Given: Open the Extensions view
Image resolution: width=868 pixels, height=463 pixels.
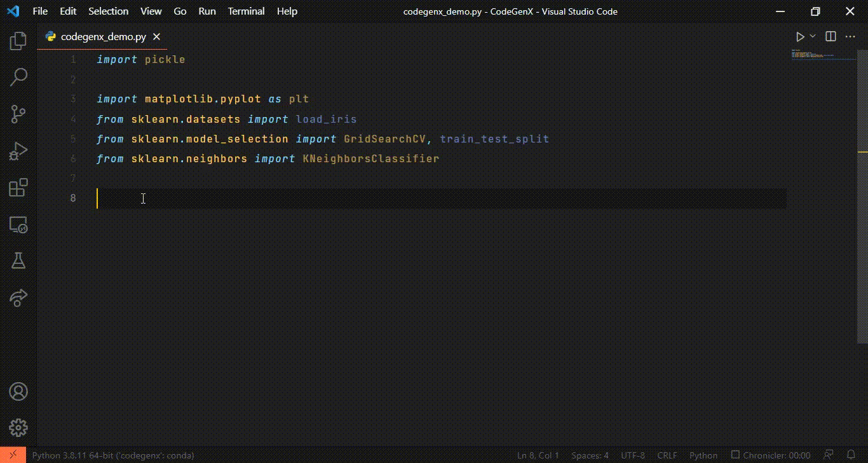Looking at the screenshot, I should pos(18,188).
